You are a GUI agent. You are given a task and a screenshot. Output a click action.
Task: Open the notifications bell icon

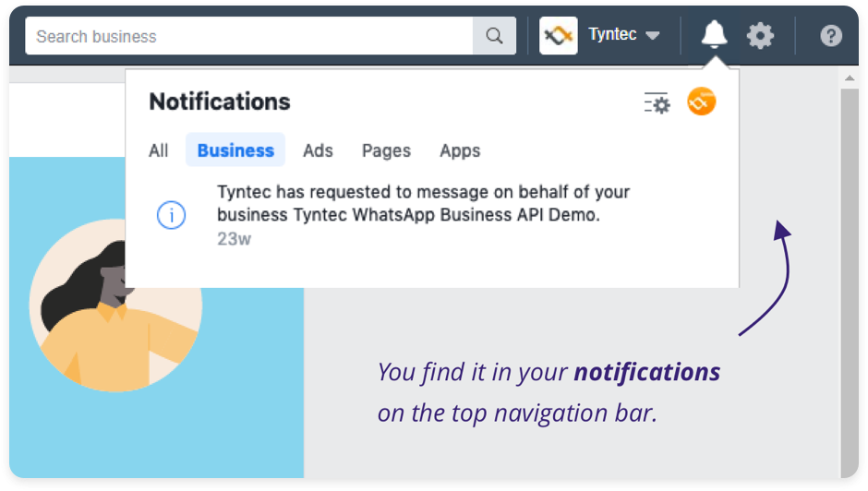[714, 34]
